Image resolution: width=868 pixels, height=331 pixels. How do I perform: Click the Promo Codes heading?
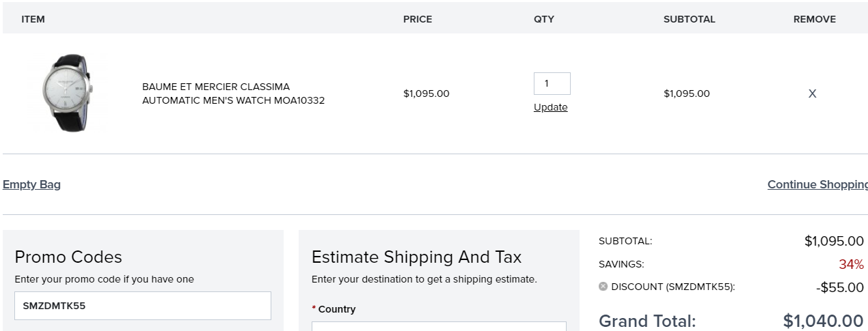[68, 257]
